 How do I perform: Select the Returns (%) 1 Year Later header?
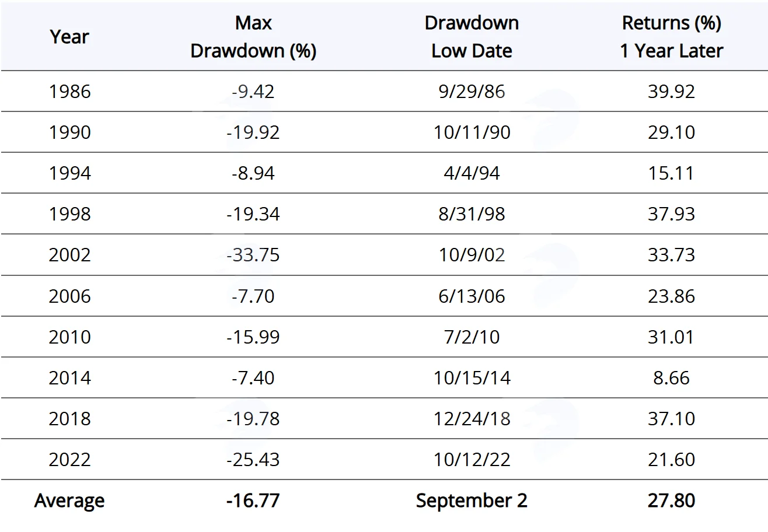coord(671,37)
